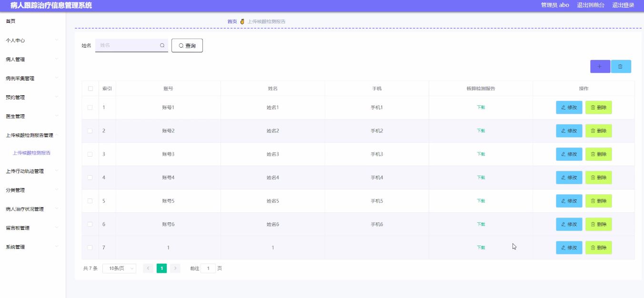This screenshot has height=298, width=644.
Task: Click 删除 for index 7 row
Action: click(599, 248)
